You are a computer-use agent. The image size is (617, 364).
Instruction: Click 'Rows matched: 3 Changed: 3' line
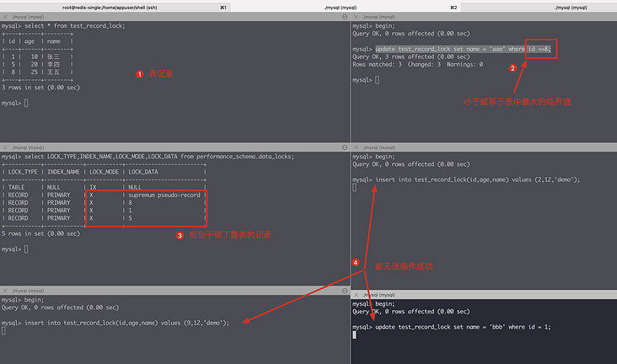tap(417, 64)
